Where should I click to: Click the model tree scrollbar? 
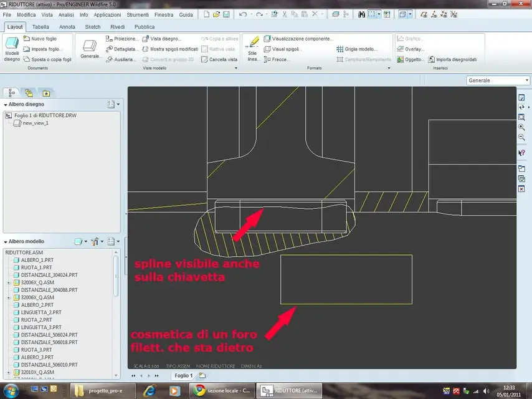pyautogui.click(x=116, y=276)
